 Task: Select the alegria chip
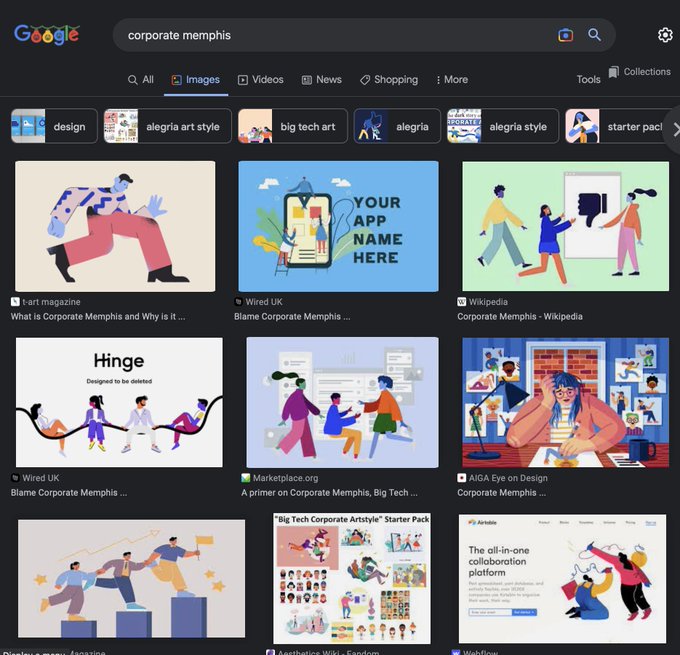(x=397, y=126)
